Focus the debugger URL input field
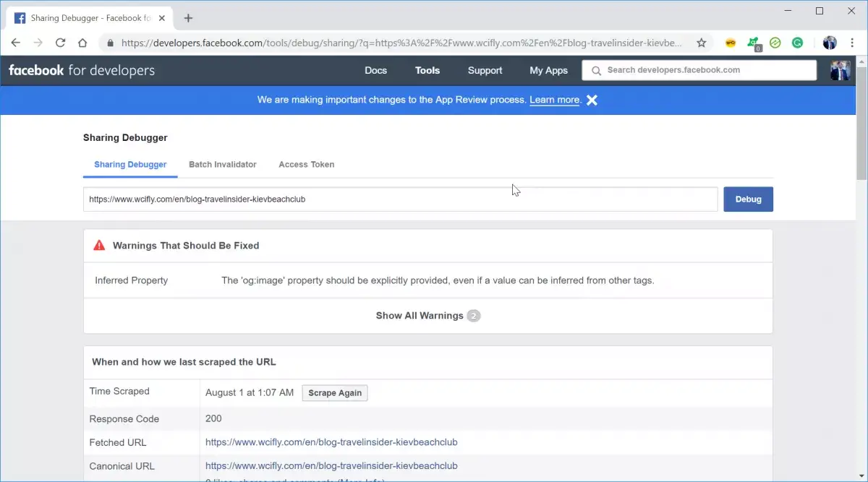 [401, 199]
